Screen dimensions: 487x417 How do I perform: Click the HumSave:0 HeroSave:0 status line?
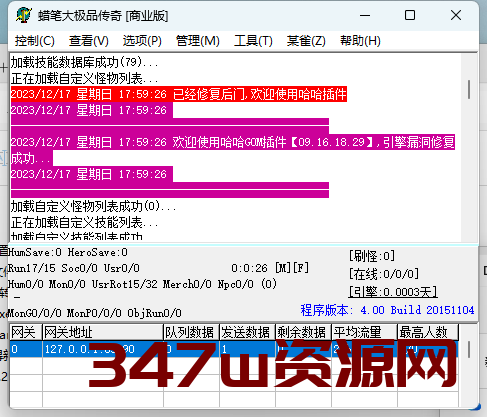click(68, 252)
